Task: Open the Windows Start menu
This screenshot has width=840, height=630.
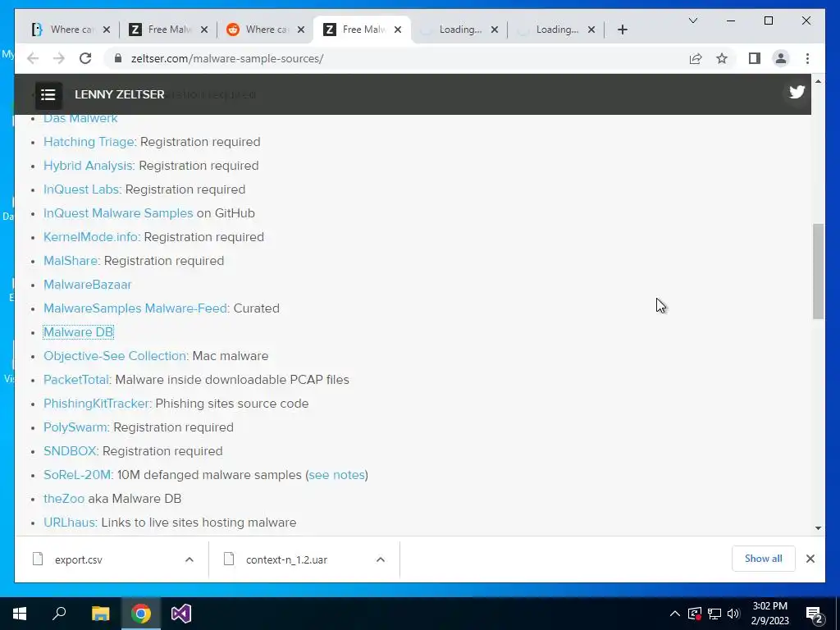Action: tap(20, 614)
